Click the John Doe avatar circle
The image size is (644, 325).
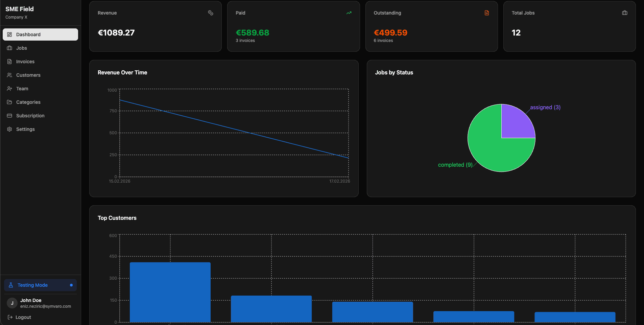tap(12, 303)
